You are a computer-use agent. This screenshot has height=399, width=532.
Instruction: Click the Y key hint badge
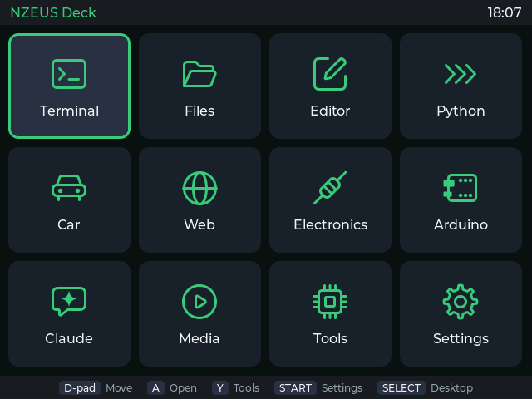[x=219, y=388]
